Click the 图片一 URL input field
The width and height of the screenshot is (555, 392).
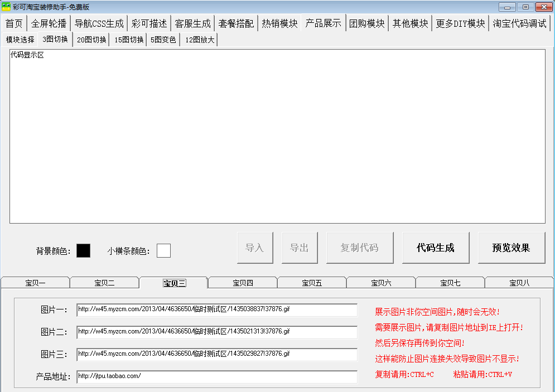[217, 310]
